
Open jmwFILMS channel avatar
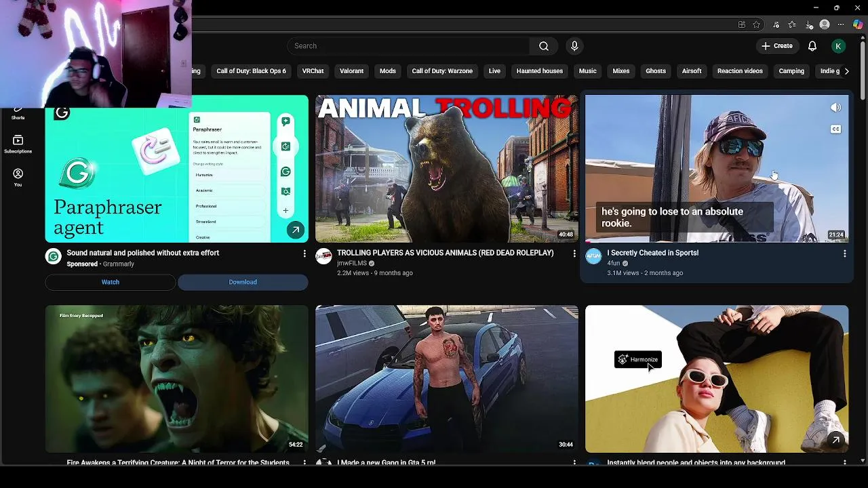(x=323, y=256)
